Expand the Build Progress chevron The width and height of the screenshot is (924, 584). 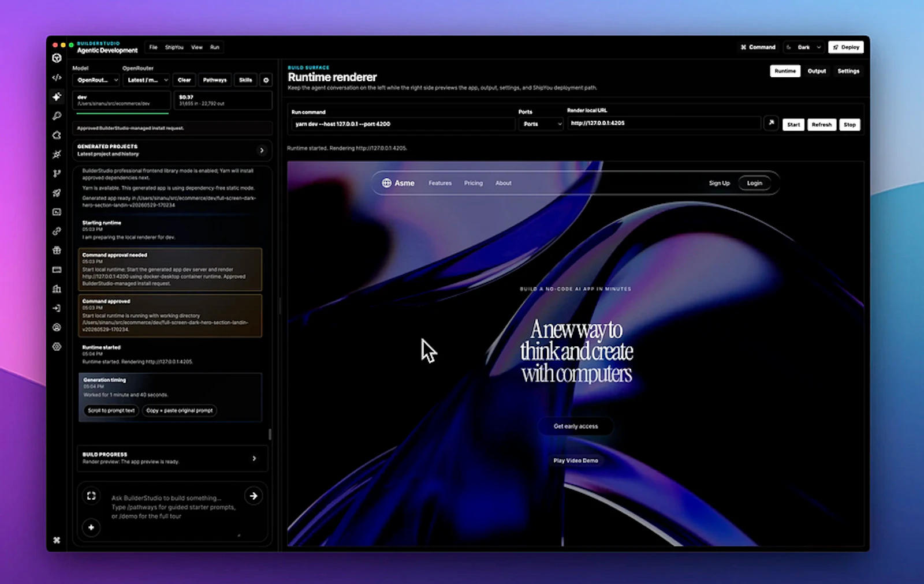(x=254, y=458)
